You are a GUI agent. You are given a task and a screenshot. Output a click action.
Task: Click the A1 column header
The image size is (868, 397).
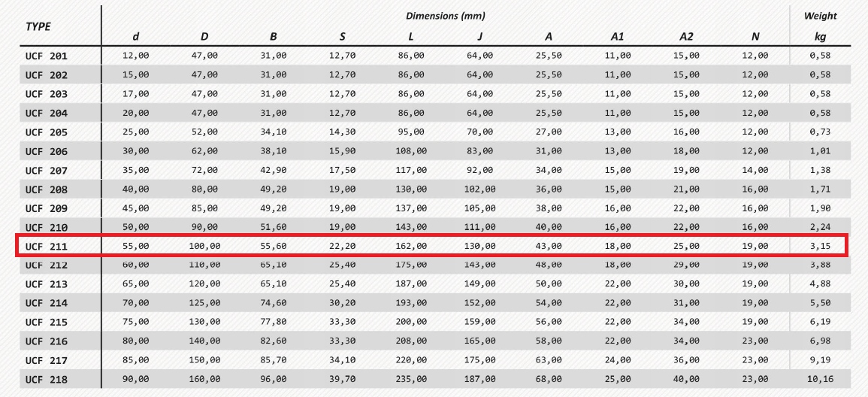tap(617, 37)
